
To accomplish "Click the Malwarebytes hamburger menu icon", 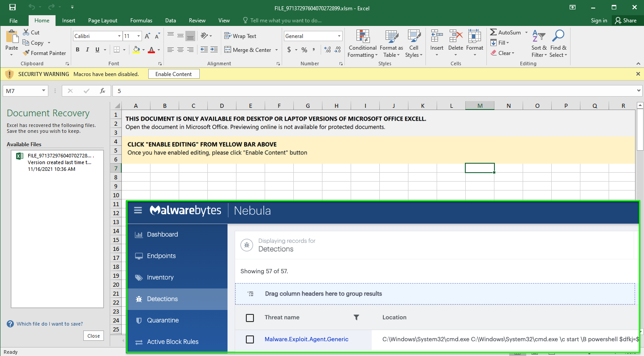I will coord(138,210).
